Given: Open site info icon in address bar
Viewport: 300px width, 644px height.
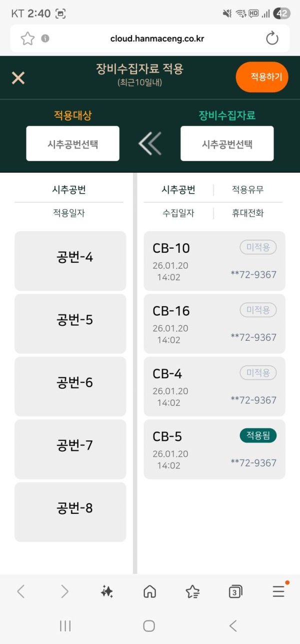Looking at the screenshot, I should (45, 39).
